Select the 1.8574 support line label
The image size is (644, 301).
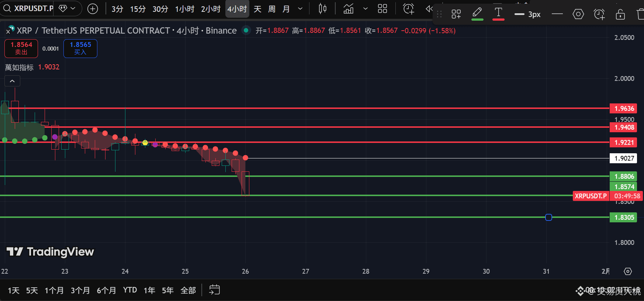point(624,187)
